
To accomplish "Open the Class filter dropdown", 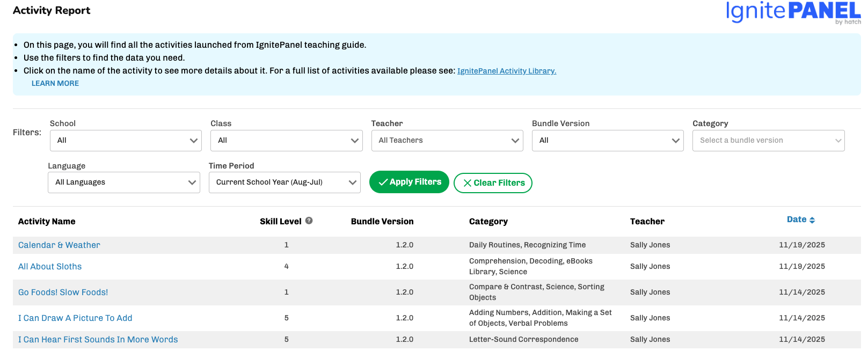I will (287, 141).
